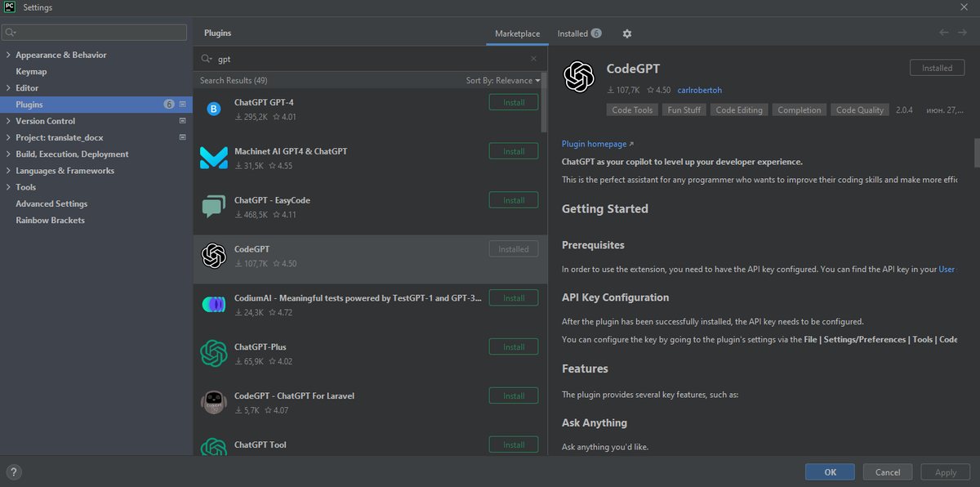Screen dimensions: 980x487
Task: Click the ChatGPT - EasyCode plugin icon
Action: (213, 207)
